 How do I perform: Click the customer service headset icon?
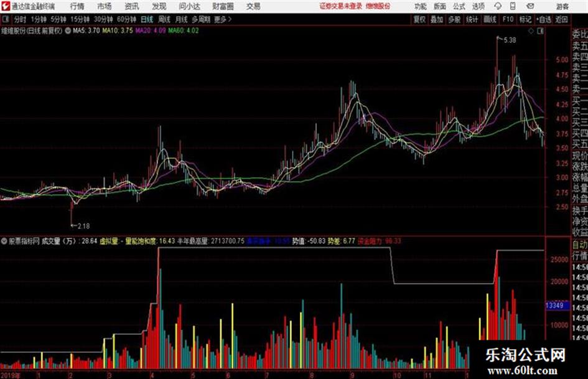(498, 6)
